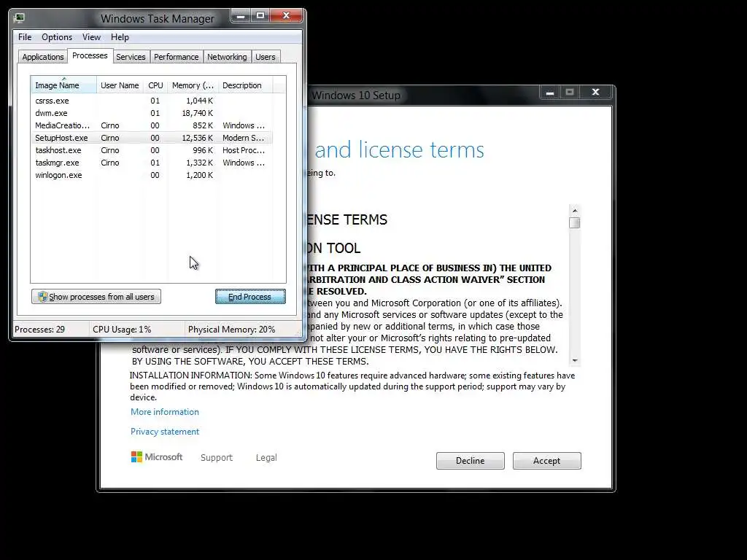The image size is (747, 560).
Task: Click the license terms scrollbar thumb
Action: click(575, 223)
